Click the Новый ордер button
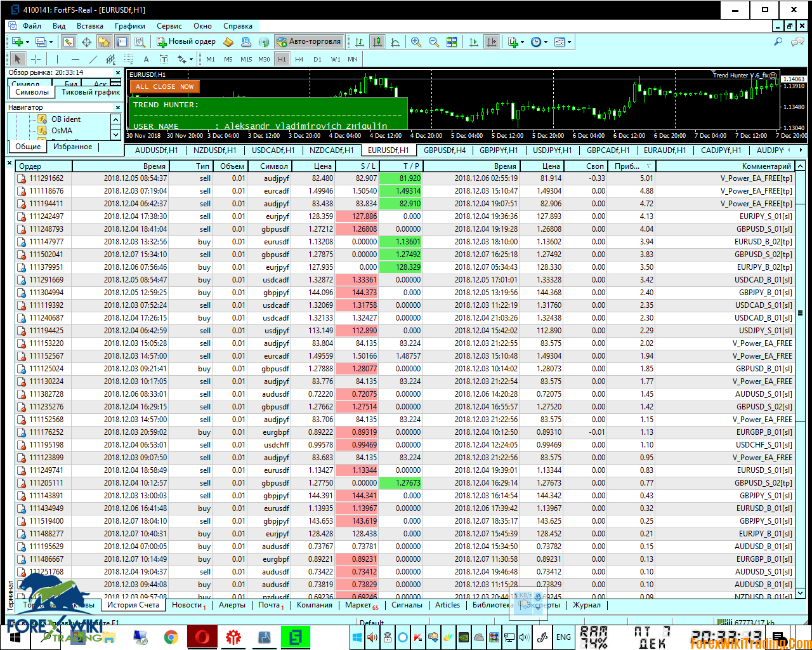 click(186, 42)
